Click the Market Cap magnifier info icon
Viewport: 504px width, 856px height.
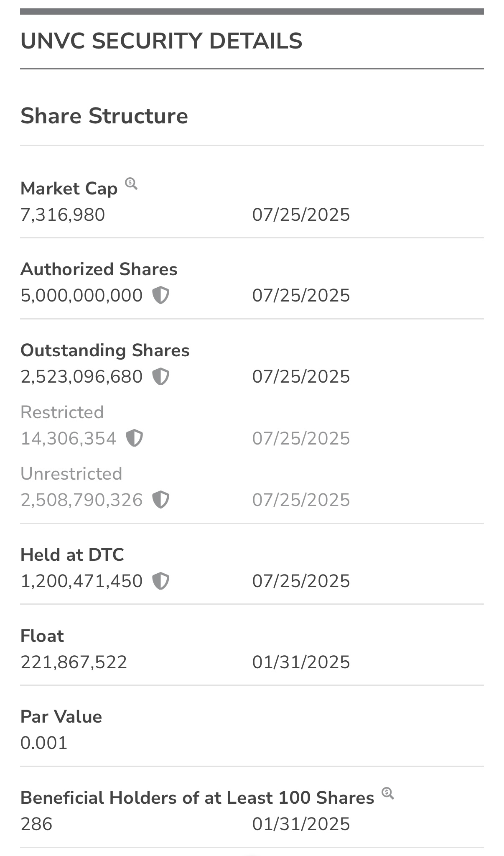pyautogui.click(x=131, y=183)
